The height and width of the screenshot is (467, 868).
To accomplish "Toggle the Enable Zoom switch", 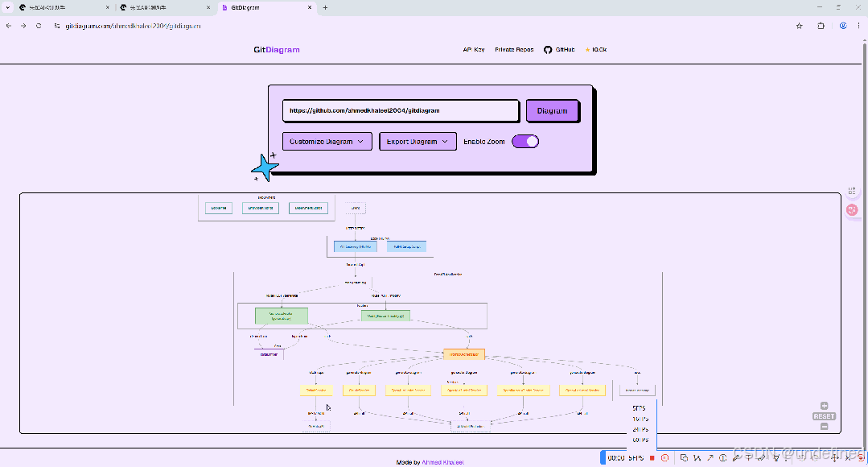I will (525, 141).
